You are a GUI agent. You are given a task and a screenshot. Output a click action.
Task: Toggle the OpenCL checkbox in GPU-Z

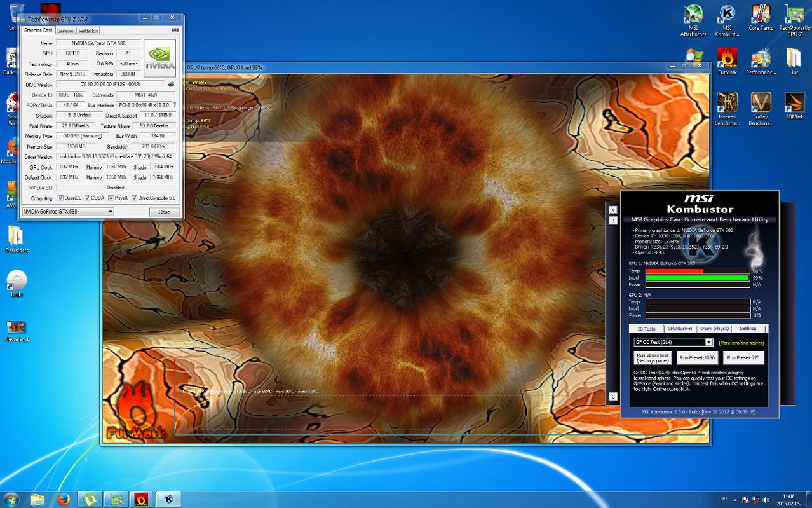pyautogui.click(x=61, y=198)
